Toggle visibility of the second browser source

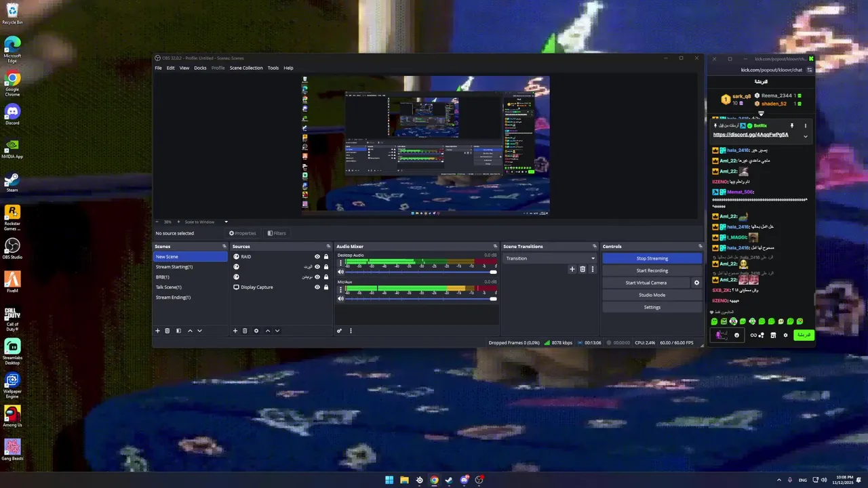(317, 267)
